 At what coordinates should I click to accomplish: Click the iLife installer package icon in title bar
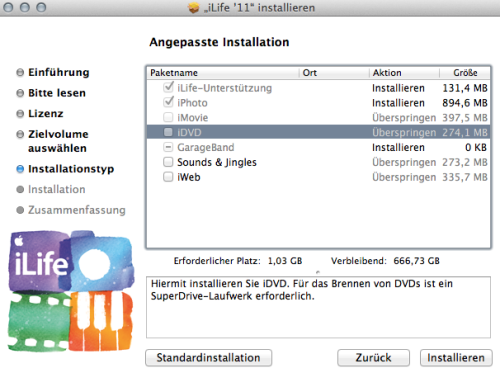193,7
